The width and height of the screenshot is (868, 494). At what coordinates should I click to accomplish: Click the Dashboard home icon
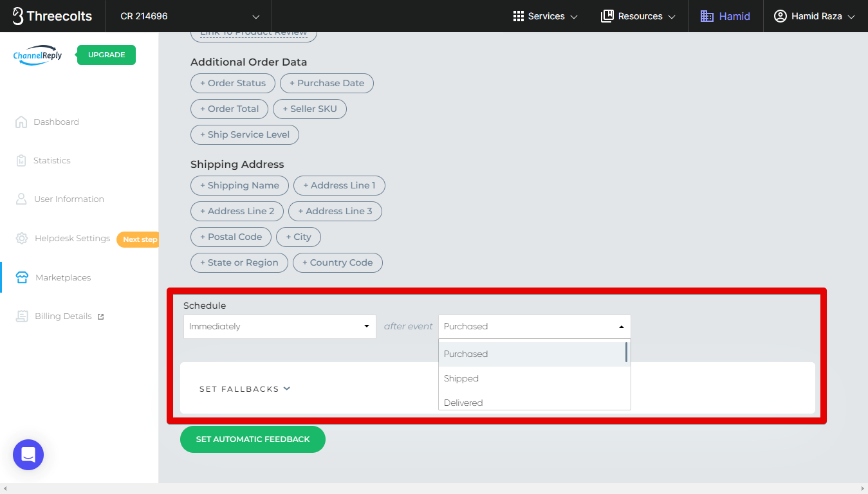tap(21, 122)
